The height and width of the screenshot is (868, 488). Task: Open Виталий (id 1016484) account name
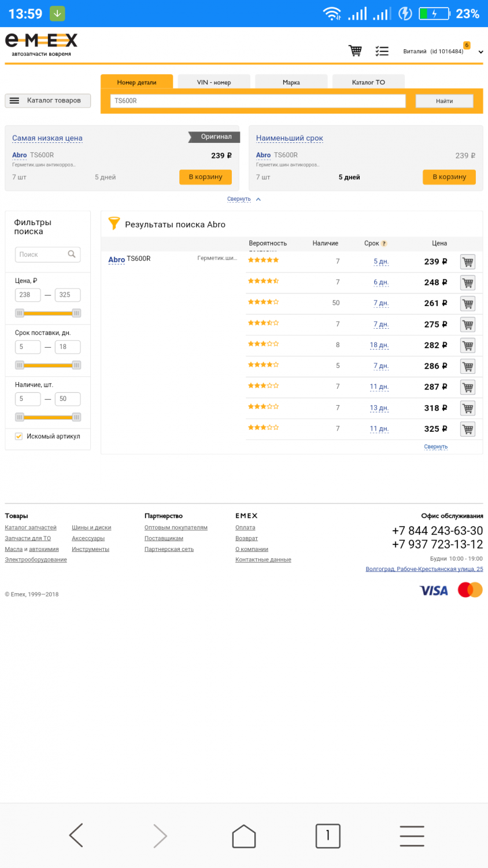click(433, 52)
